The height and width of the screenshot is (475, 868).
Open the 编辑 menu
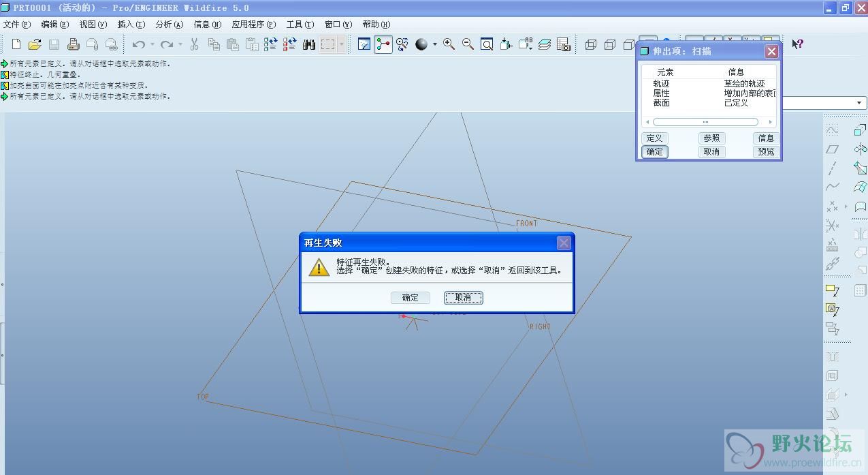point(55,25)
